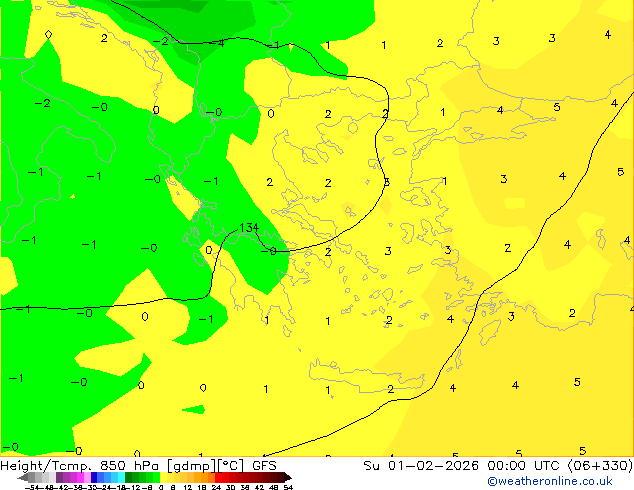Screen dimensions: 634x490
Task: Click the 24 label on the color scale
Action: 216,487
